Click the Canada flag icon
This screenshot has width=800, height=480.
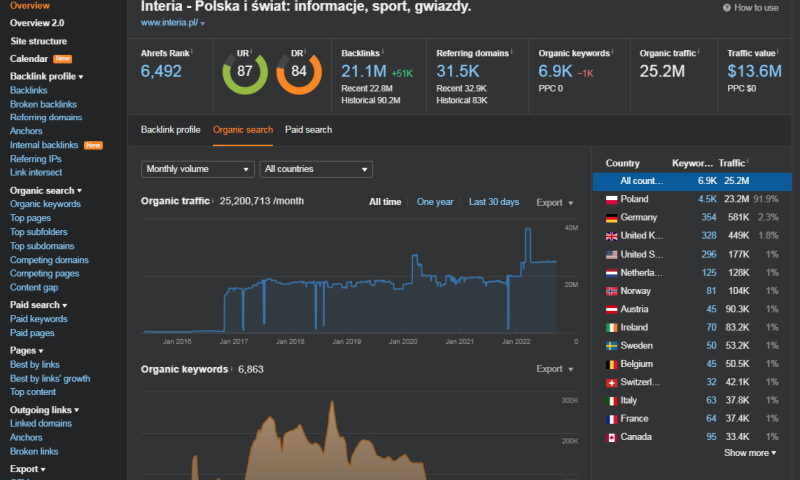coord(611,438)
